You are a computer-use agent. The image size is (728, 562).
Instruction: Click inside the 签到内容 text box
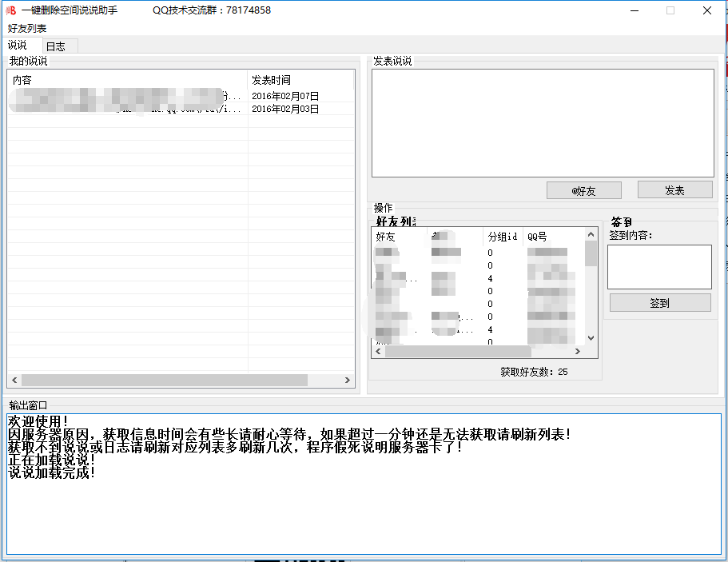[x=659, y=267]
